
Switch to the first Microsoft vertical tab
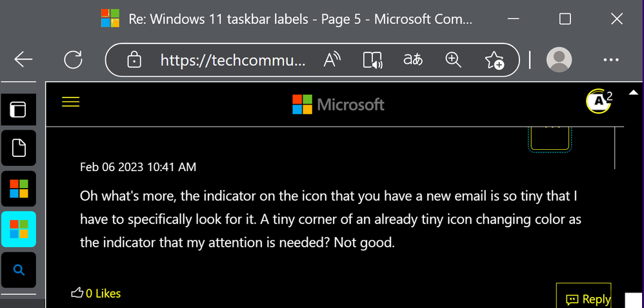18,187
